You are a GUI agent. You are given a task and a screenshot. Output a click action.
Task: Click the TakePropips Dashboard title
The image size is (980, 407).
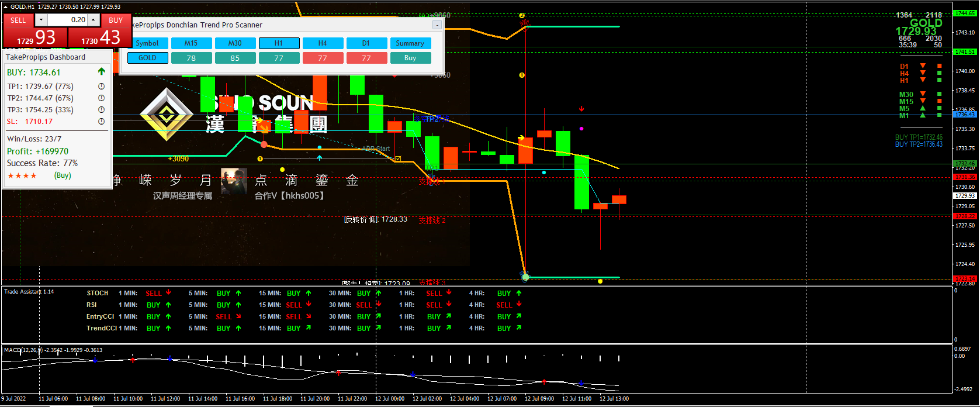46,57
